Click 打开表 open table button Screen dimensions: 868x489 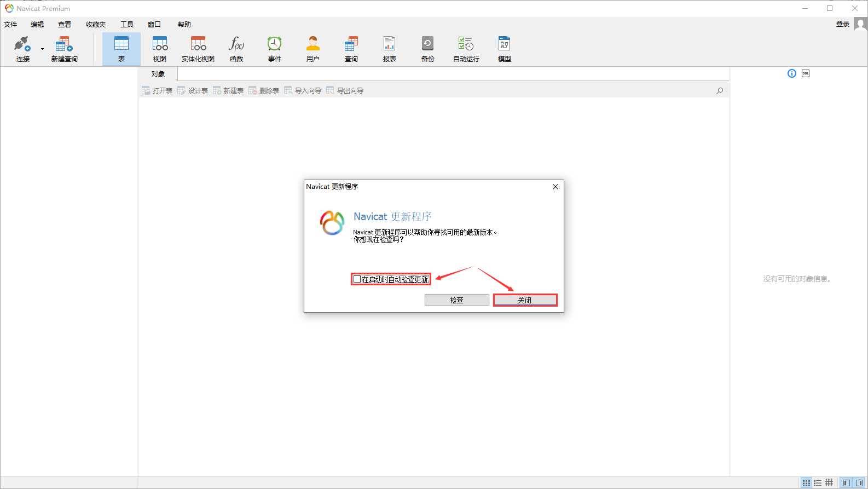click(x=157, y=90)
